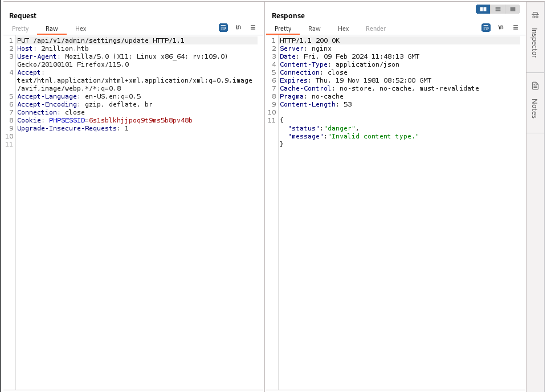Toggle word wrap in Request panel

[x=223, y=27]
